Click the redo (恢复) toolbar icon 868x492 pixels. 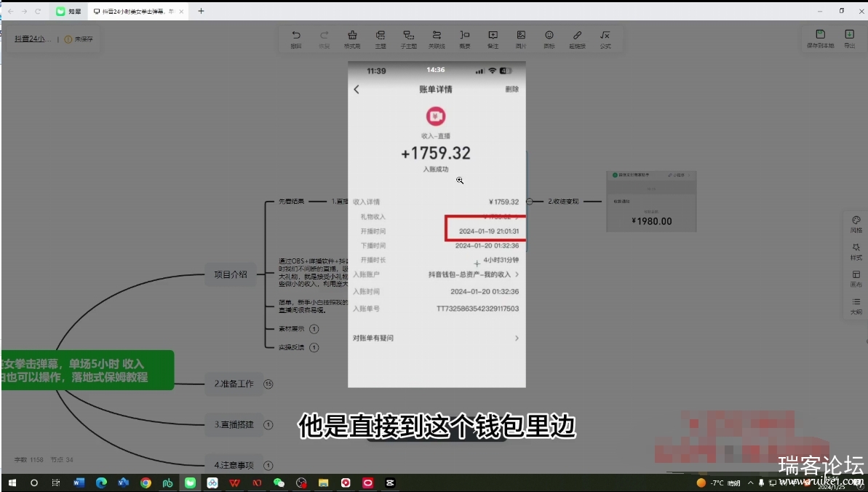pyautogui.click(x=324, y=39)
